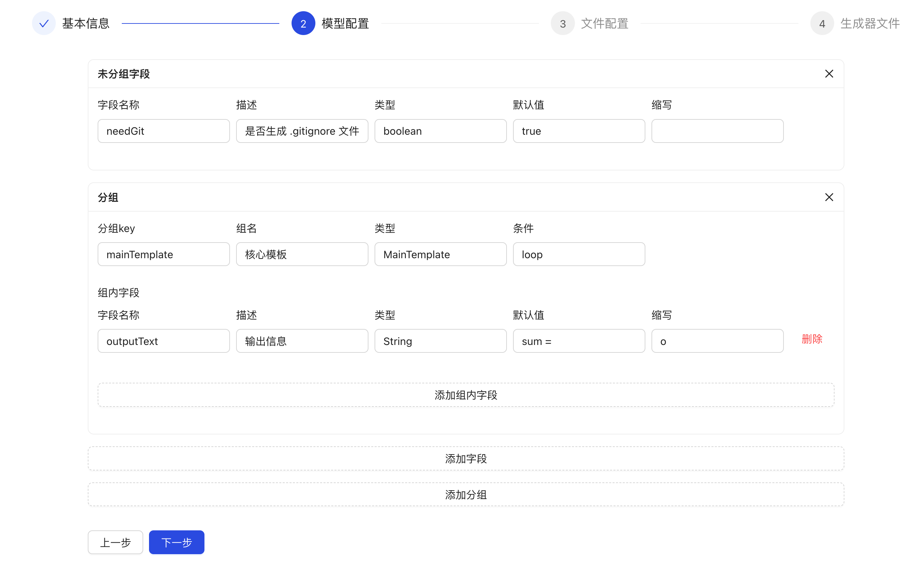Click the boolean 类型 input field
The width and height of the screenshot is (924, 562).
[x=440, y=131]
